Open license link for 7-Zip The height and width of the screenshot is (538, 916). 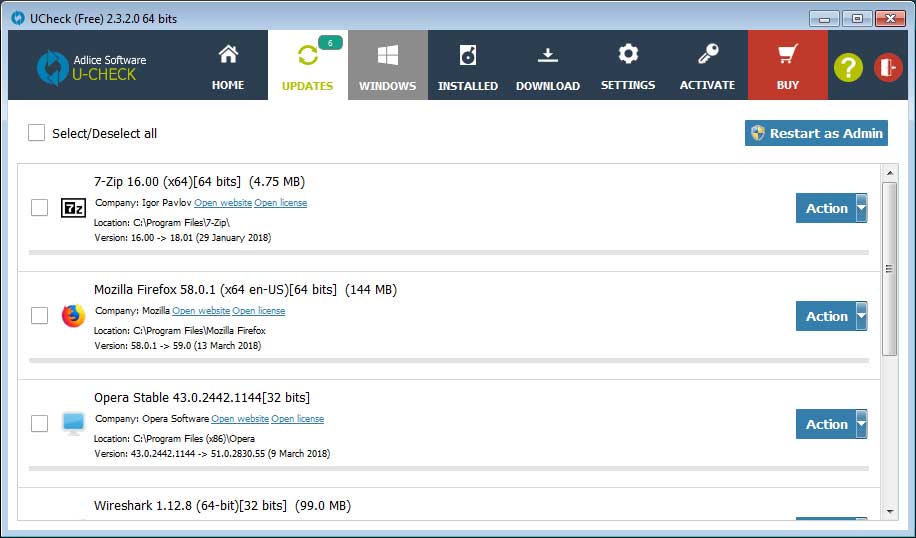(x=280, y=203)
